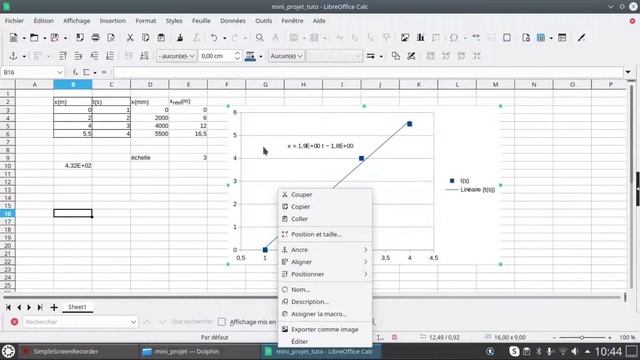Click the Find and replace magnifier icon
Screen dimensions: 640x360
[260, 38]
